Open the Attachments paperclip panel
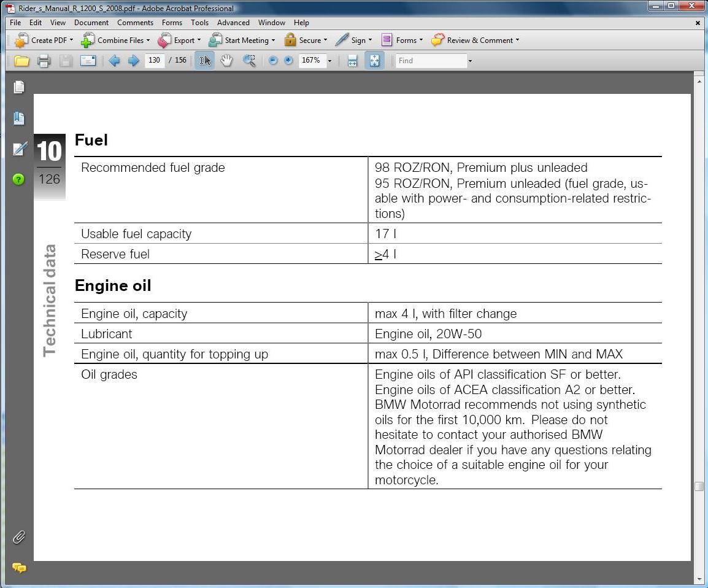Image resolution: width=708 pixels, height=588 pixels. coord(19,538)
